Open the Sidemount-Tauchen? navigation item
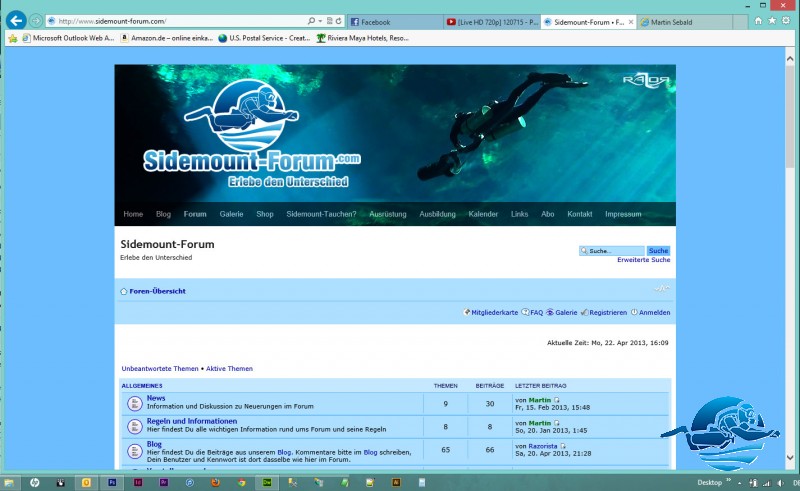Screen dimensions: 800x491 321,214
